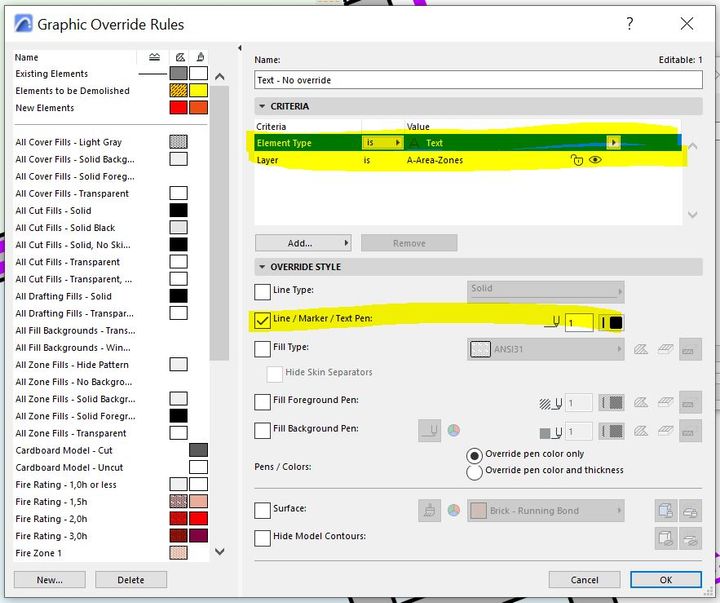Click the Fill Type cover fill override icon
720x603 pixels.
[665, 349]
